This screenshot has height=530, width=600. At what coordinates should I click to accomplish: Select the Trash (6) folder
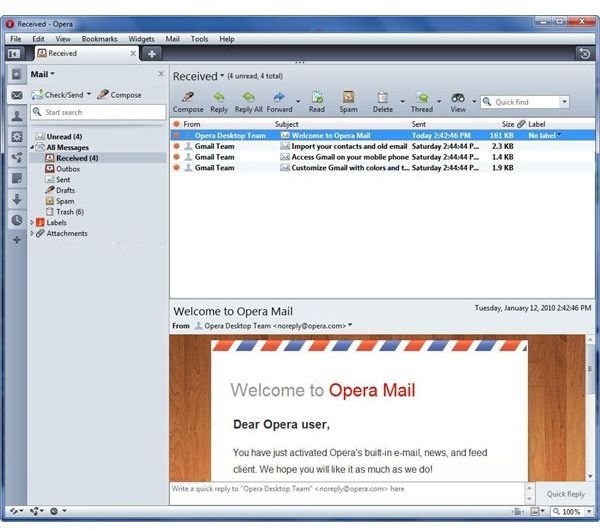pyautogui.click(x=70, y=212)
